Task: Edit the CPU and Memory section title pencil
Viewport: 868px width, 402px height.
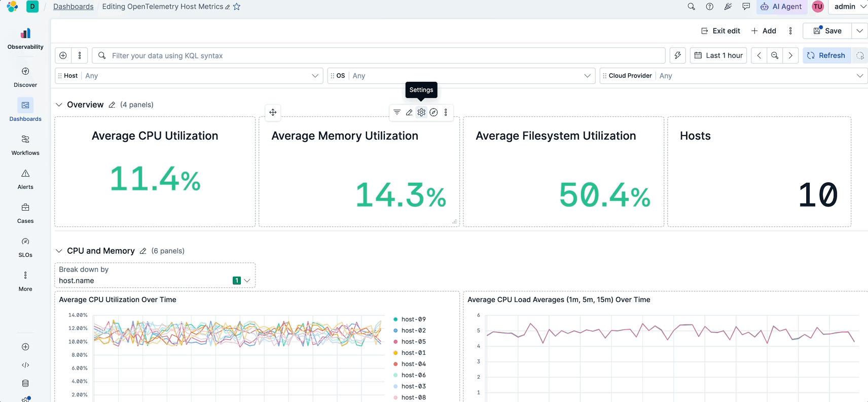Action: (x=143, y=251)
